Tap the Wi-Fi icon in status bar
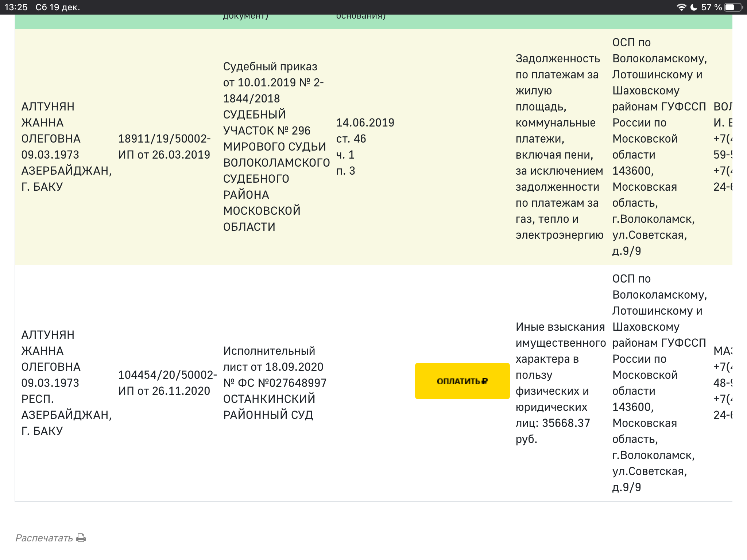 click(681, 7)
